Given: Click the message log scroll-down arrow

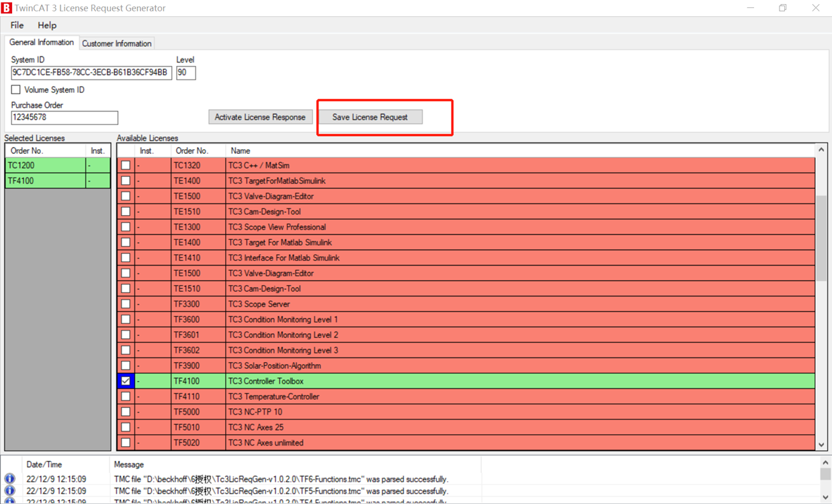Looking at the screenshot, I should pyautogui.click(x=825, y=497).
